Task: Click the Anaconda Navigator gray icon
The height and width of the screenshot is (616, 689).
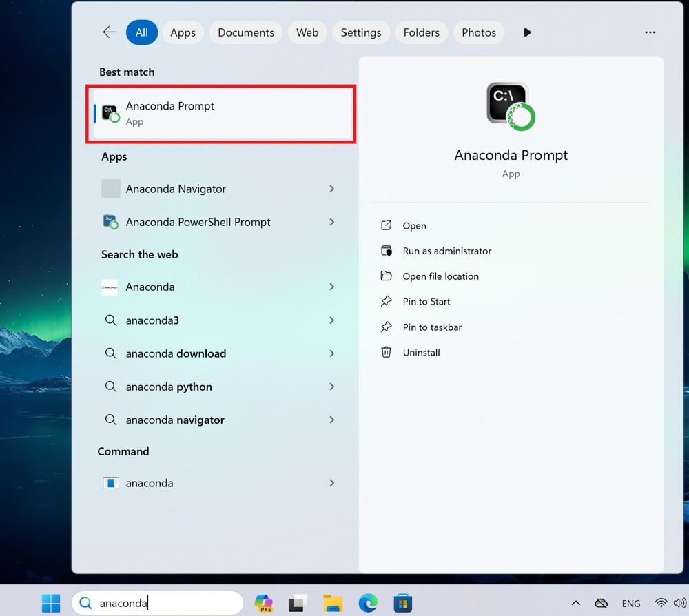Action: (111, 189)
